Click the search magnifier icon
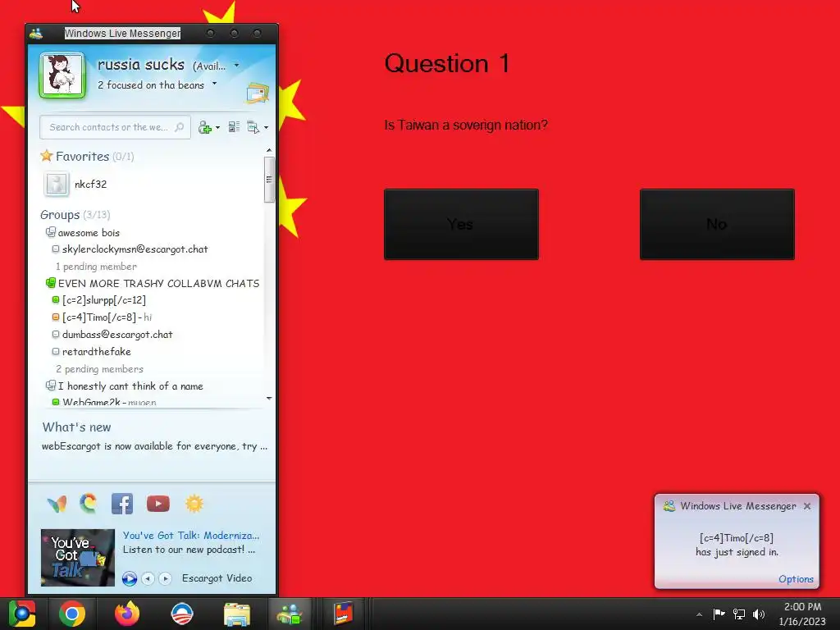The height and width of the screenshot is (630, 840). pos(180,127)
